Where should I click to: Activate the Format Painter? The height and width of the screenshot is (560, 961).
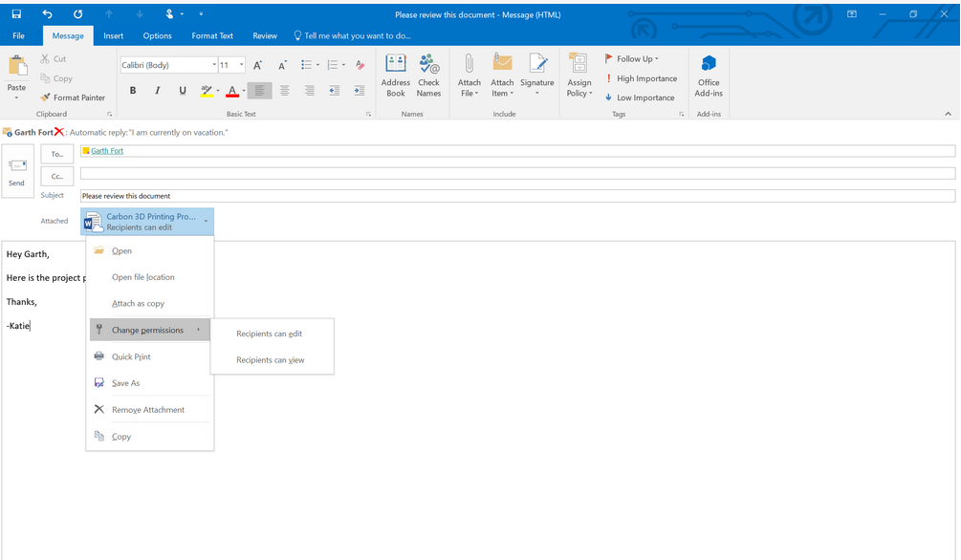73,97
